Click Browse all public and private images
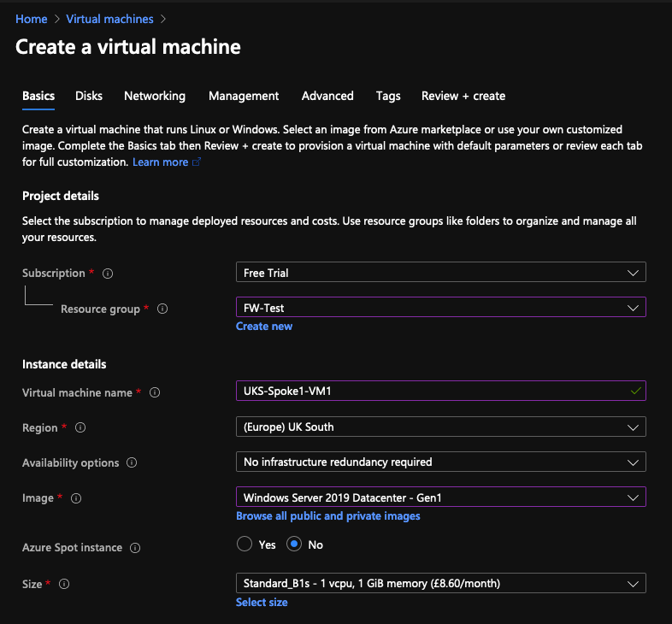Screen dimensions: 672x624 point(327,516)
